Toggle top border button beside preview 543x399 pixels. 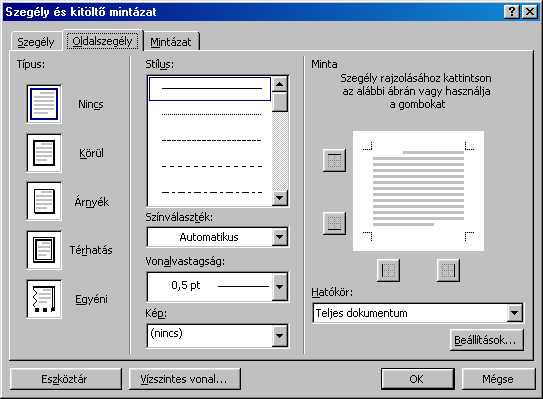[334, 160]
